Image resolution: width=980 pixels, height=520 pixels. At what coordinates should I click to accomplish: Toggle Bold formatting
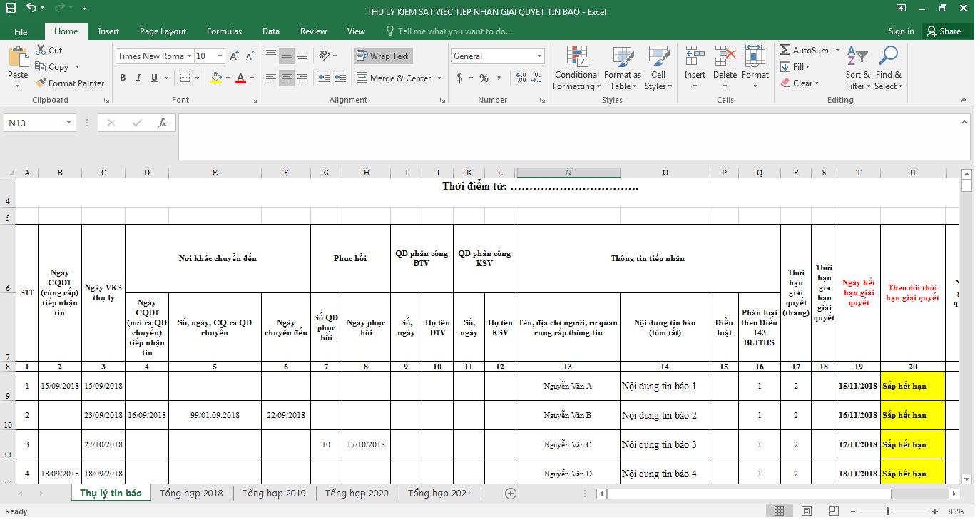[123, 78]
